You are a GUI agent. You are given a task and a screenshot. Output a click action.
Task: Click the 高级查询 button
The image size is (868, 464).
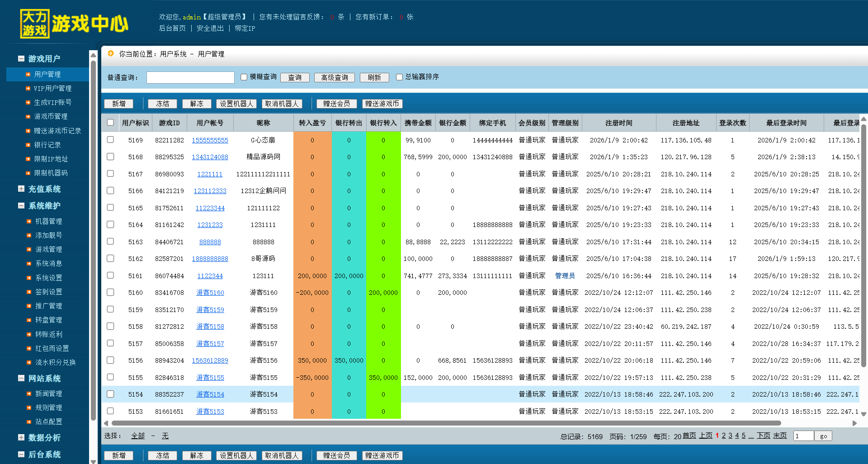click(x=335, y=78)
